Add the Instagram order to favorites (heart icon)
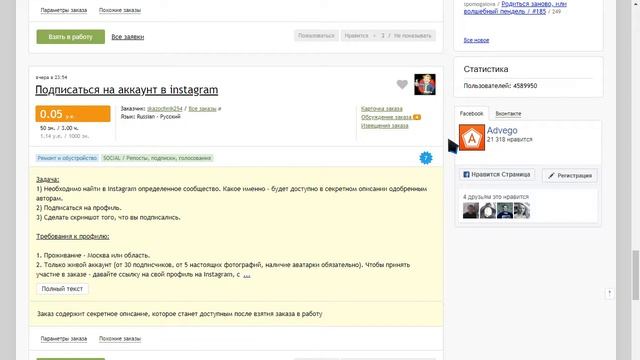This screenshot has width=640, height=360. pos(402,84)
